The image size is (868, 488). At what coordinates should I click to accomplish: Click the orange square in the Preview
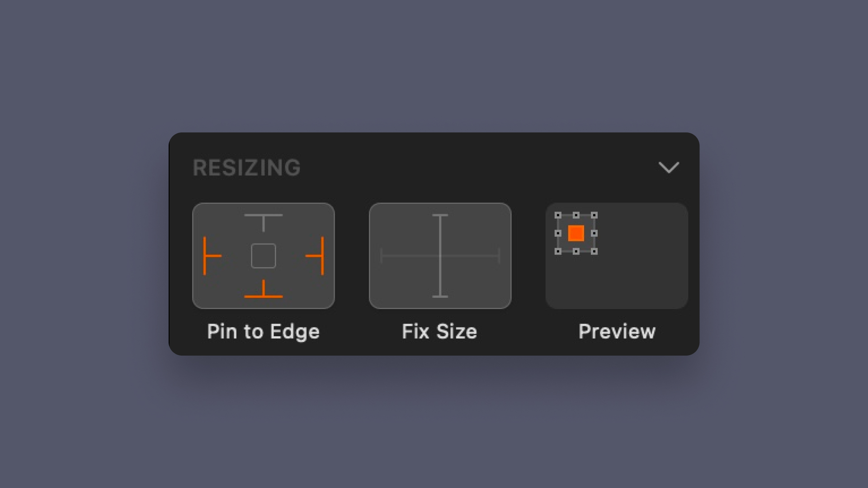tap(576, 234)
